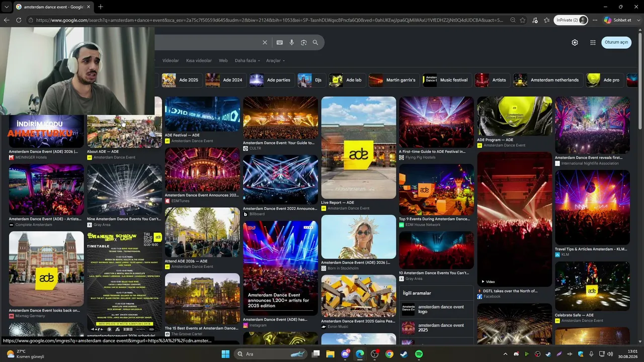
Task: Open Google Chrome from the taskbar
Action: 389,354
